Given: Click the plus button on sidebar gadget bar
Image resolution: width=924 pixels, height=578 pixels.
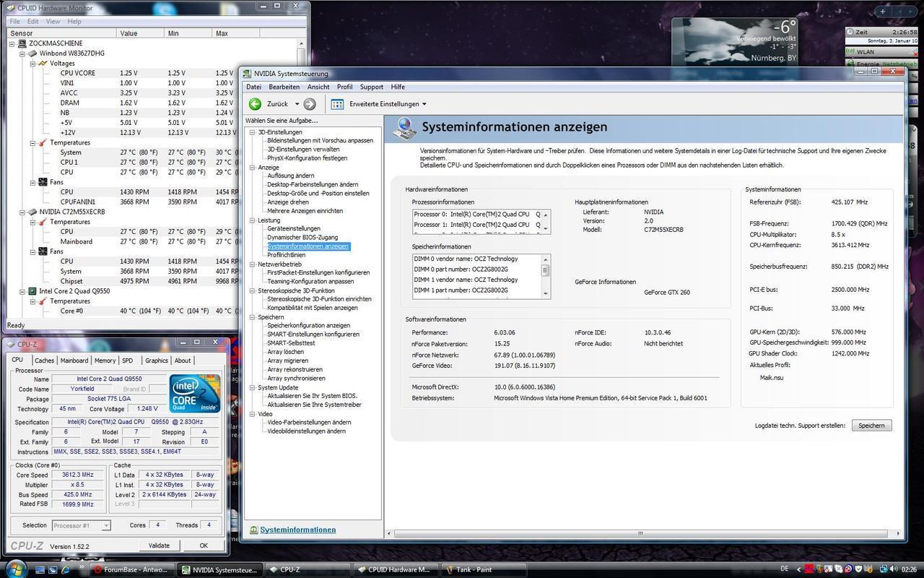Looking at the screenshot, I should point(883,12).
